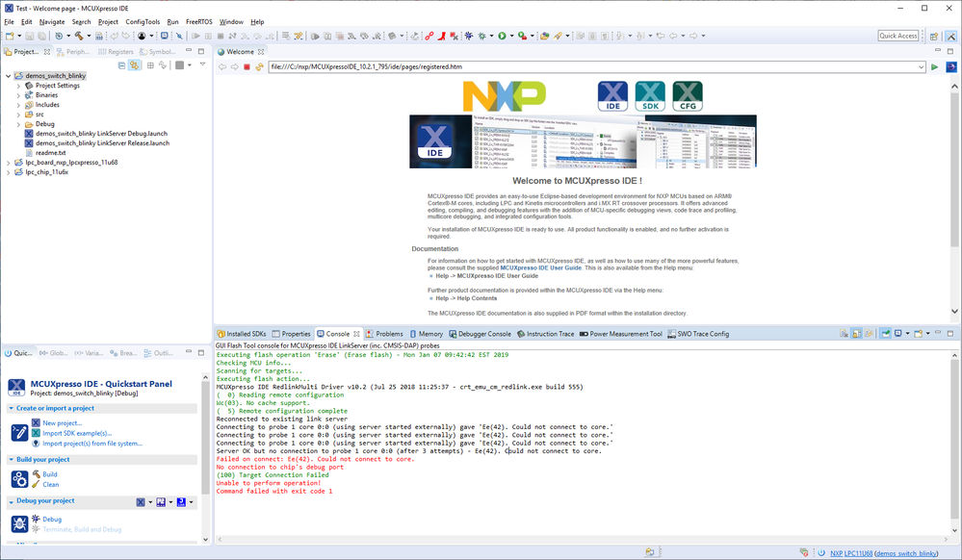The image size is (962, 560).
Task: Click the red boot flash tool icon
Action: [442, 37]
